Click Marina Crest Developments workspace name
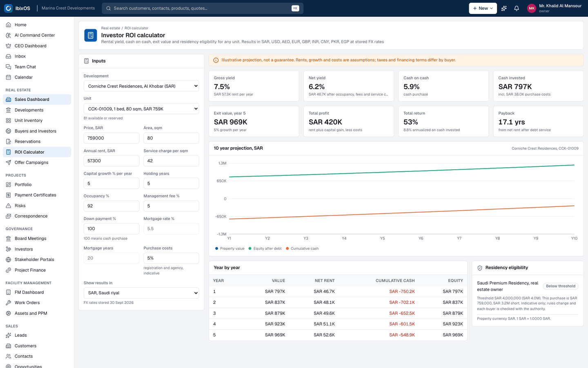The width and height of the screenshot is (588, 368). point(68,8)
